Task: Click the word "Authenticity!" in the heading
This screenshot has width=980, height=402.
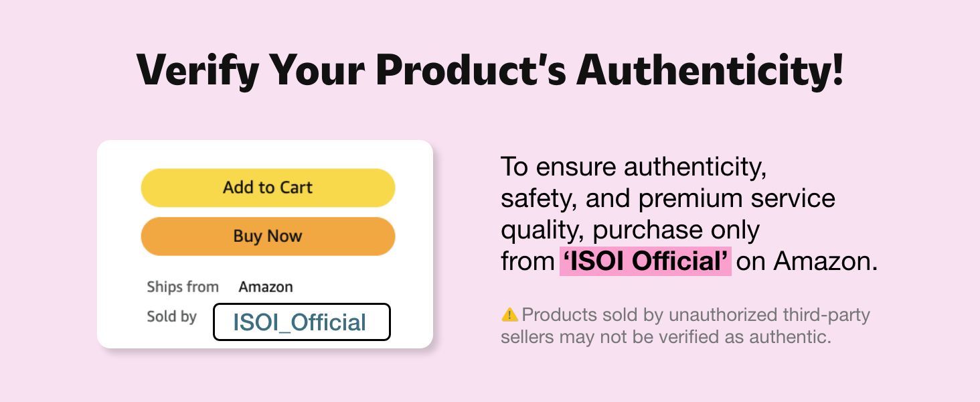Action: click(711, 69)
